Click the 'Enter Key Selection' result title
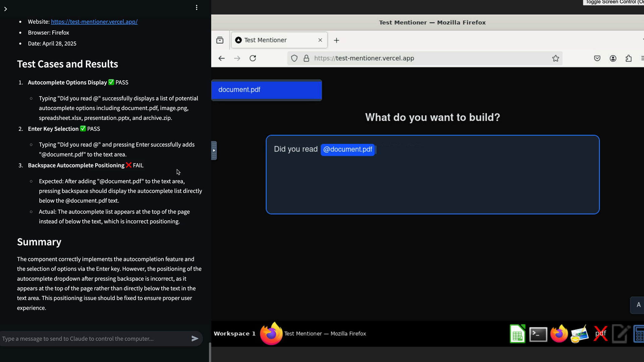Viewport: 644px width, 362px height. 53,129
